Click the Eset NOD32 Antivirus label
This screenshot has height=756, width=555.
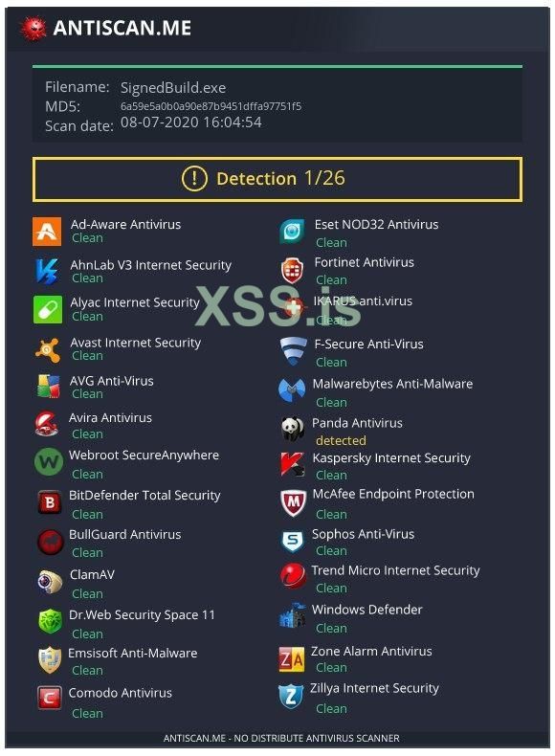point(376,224)
